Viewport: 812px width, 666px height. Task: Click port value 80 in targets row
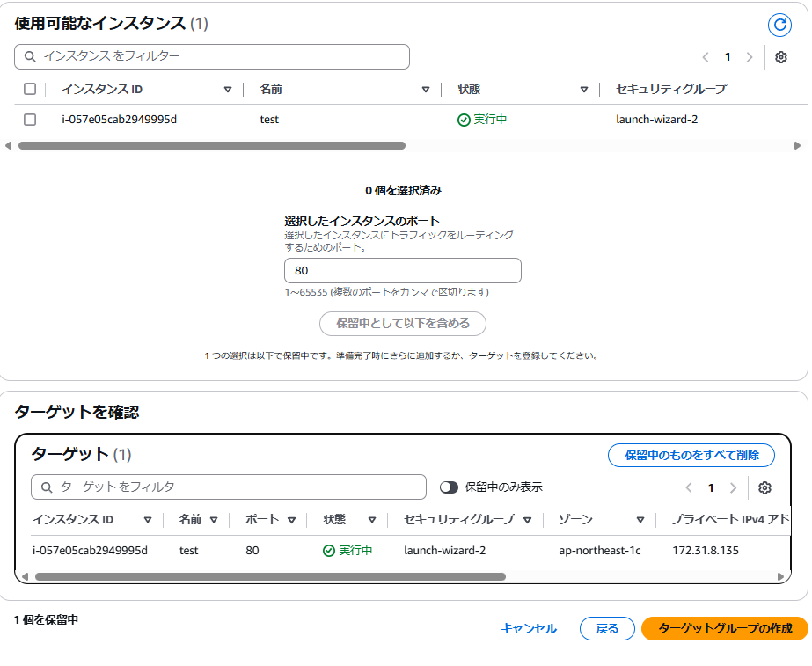(x=252, y=551)
